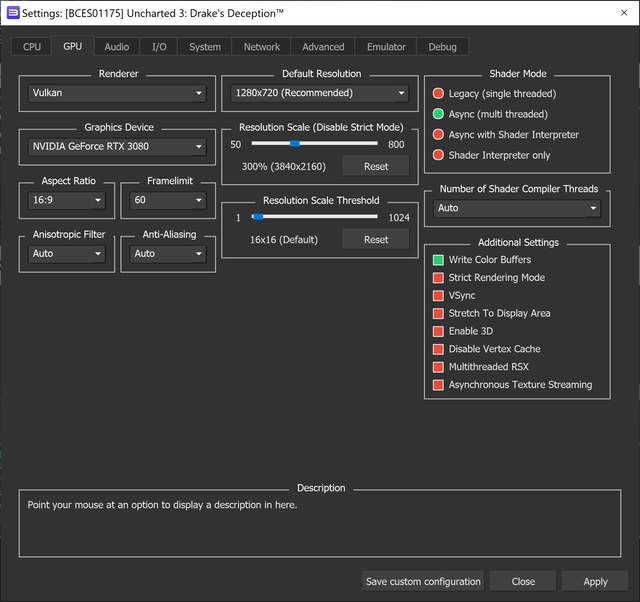Open the Graphics Device dropdown
The image size is (640, 602).
pos(117,147)
